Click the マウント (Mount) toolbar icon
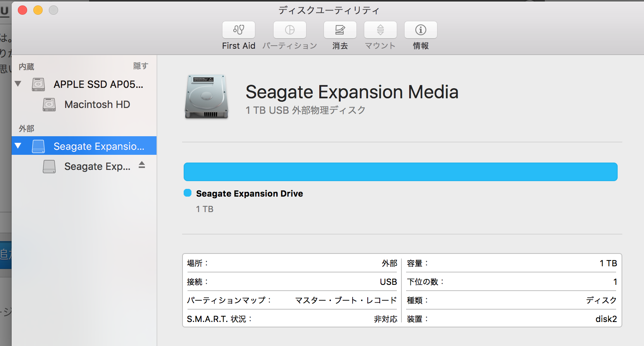Image resolution: width=644 pixels, height=346 pixels. tap(380, 30)
